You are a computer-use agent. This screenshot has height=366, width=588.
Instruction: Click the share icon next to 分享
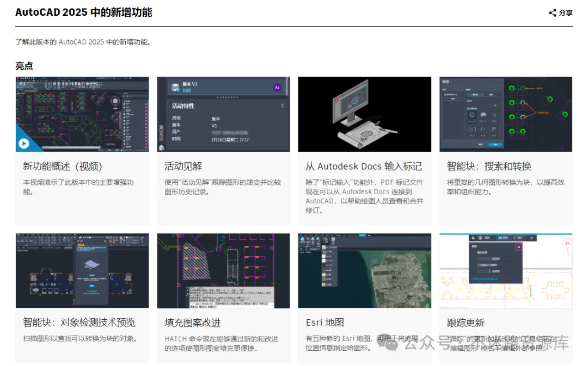click(553, 13)
